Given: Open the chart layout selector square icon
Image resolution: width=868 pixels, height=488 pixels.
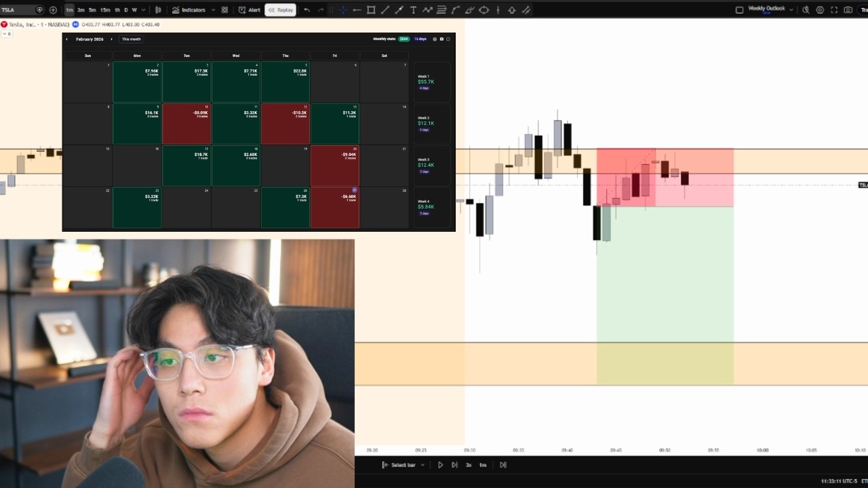Looking at the screenshot, I should pos(739,10).
